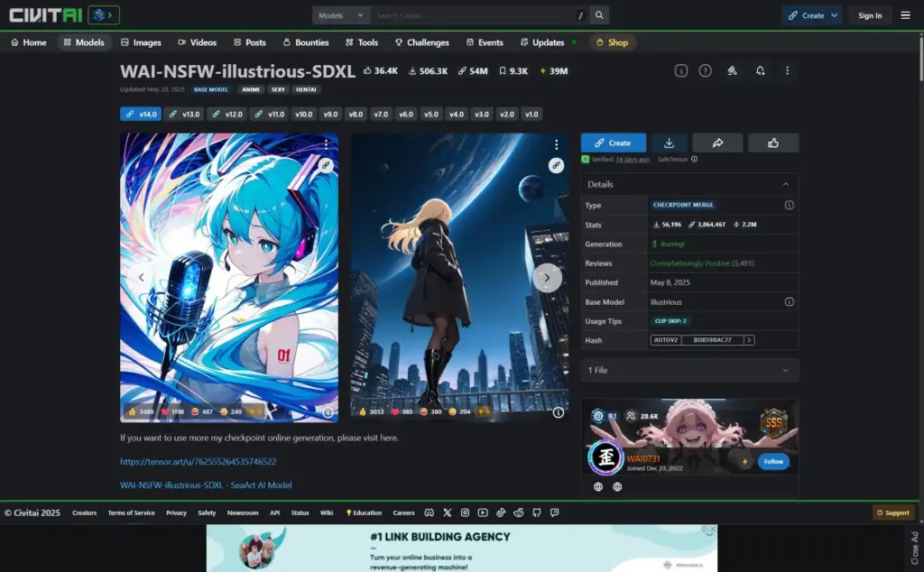
Task: Open the Videos tab
Action: tap(198, 42)
